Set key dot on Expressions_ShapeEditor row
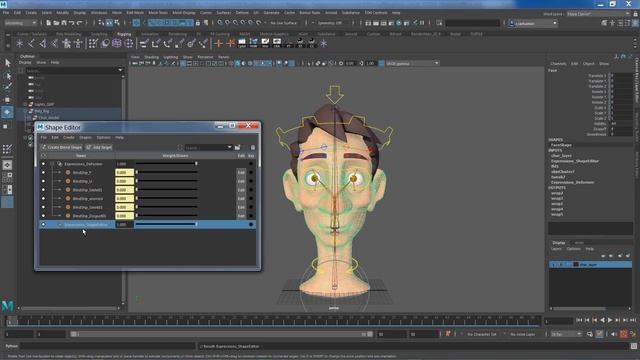Screen dimensions: 640x360 pos(251,224)
